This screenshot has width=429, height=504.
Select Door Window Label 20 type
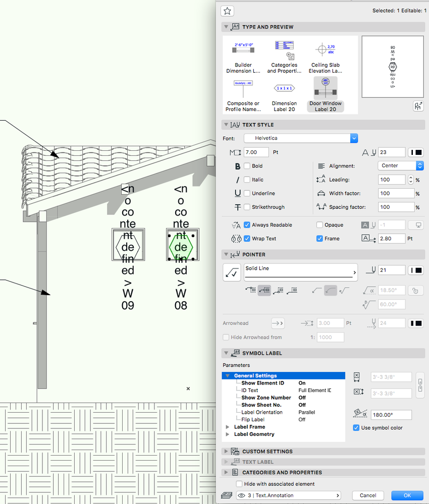326,94
